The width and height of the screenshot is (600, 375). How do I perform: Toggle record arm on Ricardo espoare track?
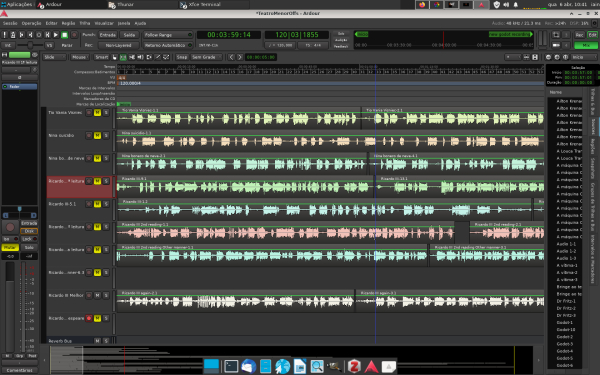pos(89,318)
